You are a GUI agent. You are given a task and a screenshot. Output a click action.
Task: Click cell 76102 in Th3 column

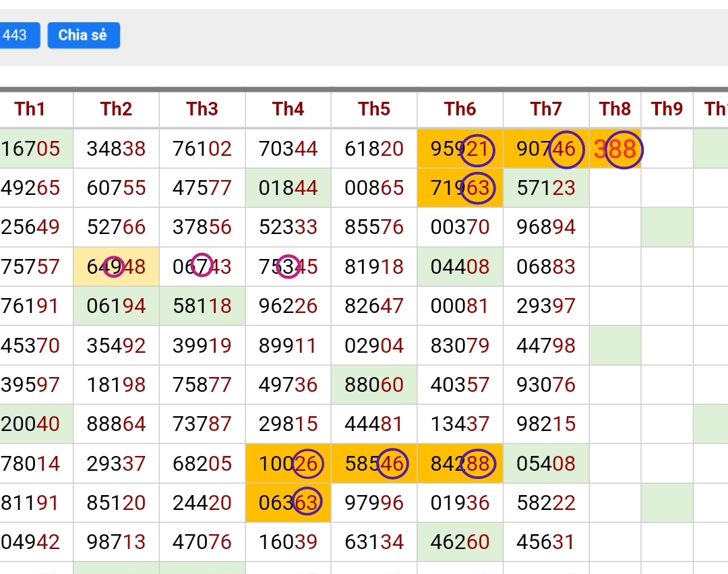click(202, 149)
